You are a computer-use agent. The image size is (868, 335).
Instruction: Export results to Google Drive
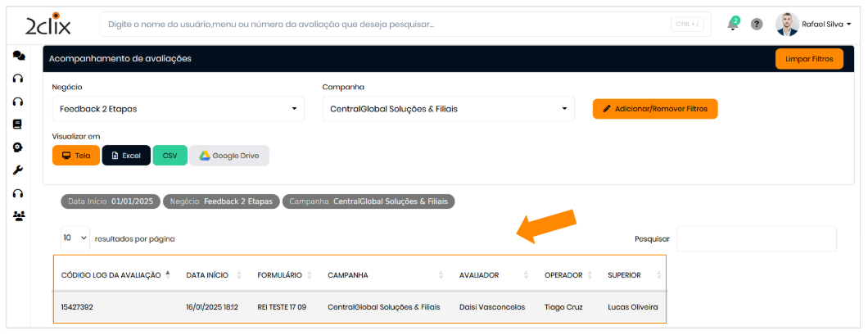pos(229,156)
